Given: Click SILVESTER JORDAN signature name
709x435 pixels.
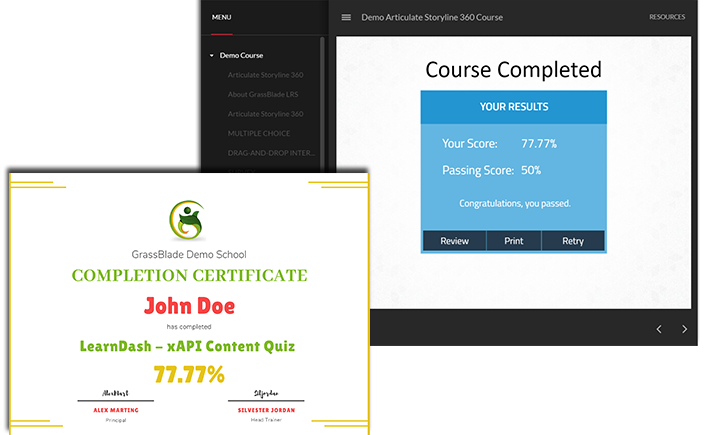Looking at the screenshot, I should [266, 410].
